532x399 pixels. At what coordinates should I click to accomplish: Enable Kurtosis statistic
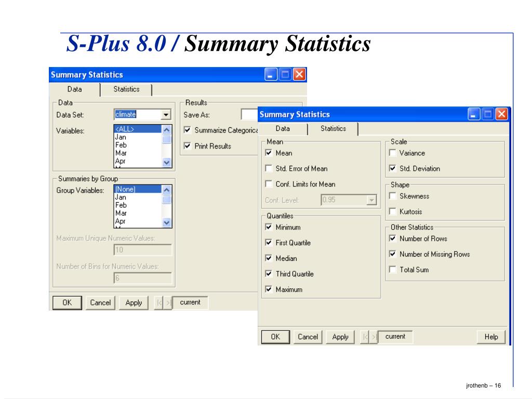tap(393, 211)
